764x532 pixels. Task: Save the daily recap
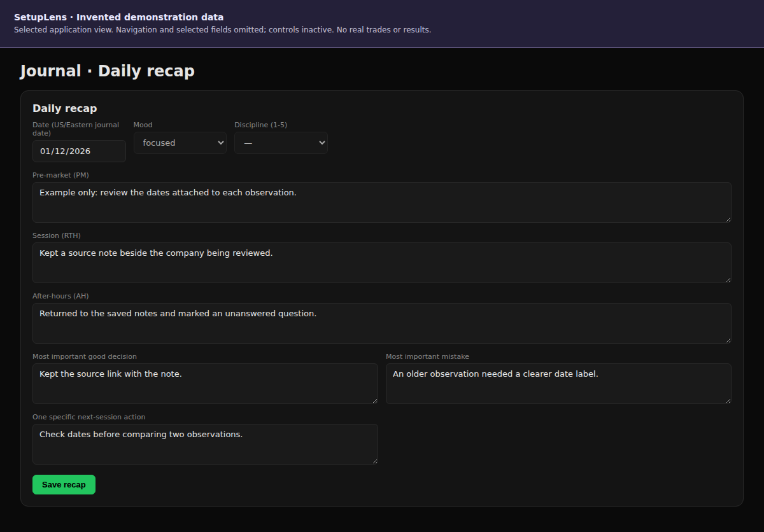click(x=64, y=485)
